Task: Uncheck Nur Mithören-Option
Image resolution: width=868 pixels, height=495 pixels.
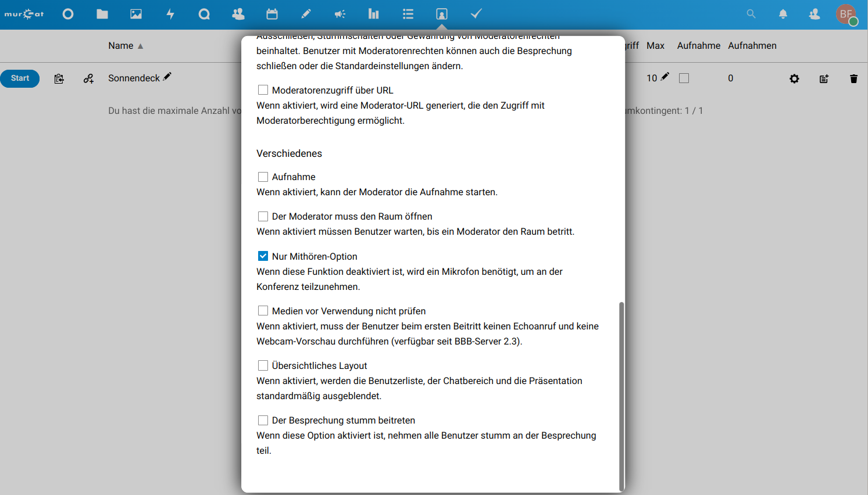Action: tap(263, 256)
